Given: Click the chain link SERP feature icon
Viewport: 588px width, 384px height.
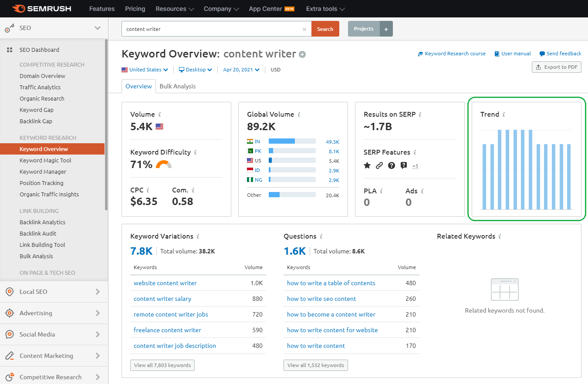Looking at the screenshot, I should tap(379, 165).
